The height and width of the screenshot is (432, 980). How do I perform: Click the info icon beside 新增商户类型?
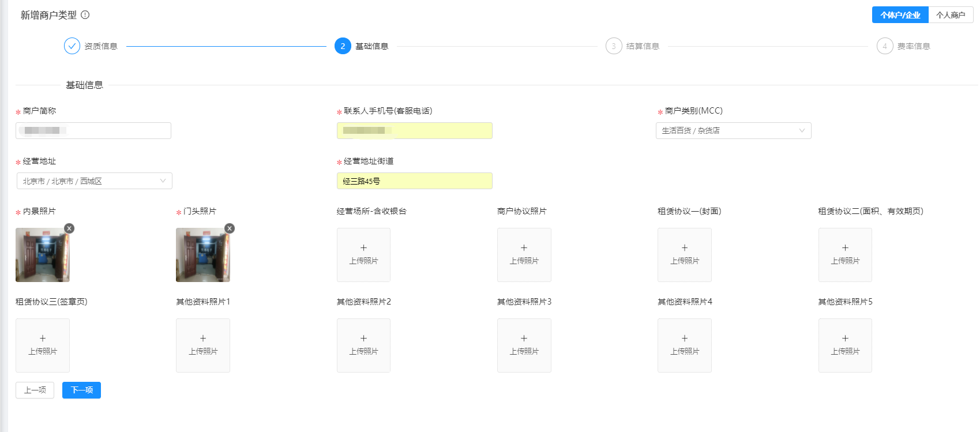pyautogui.click(x=85, y=15)
